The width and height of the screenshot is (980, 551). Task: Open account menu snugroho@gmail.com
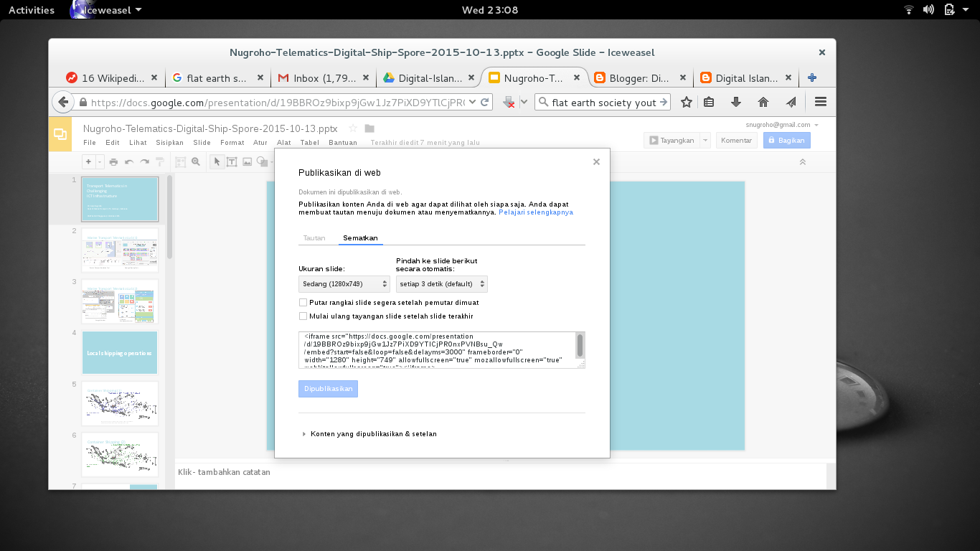[x=782, y=125]
